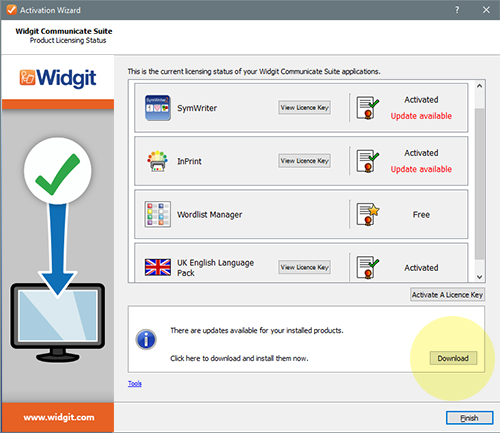Viewport: 500px width, 433px height.
Task: Click Wordlist Manager's free licence star icon
Action: pos(367,214)
